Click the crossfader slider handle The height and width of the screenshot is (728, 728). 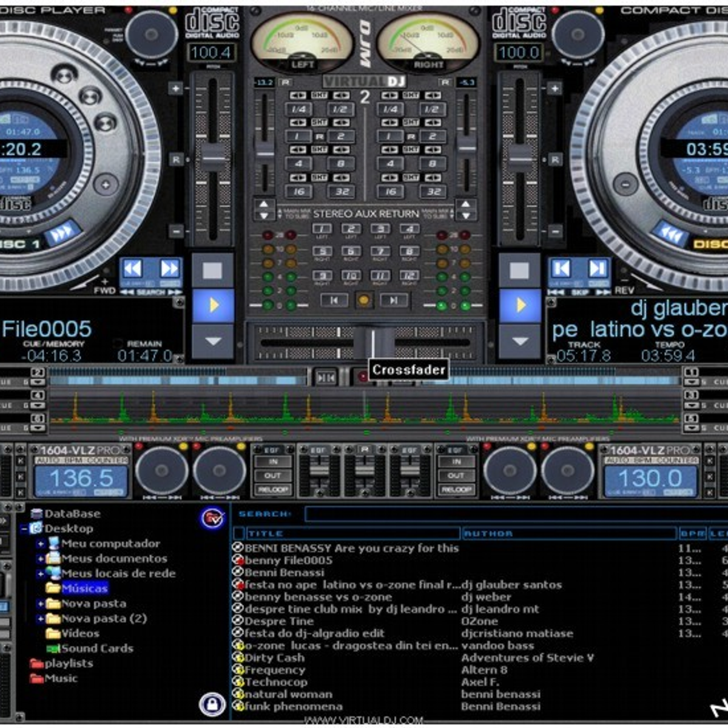pos(374,343)
